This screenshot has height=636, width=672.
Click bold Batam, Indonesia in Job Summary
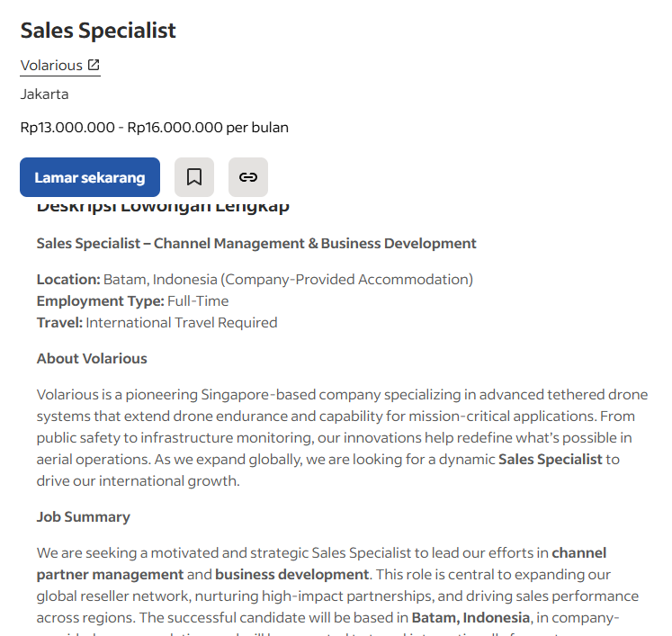[470, 617]
